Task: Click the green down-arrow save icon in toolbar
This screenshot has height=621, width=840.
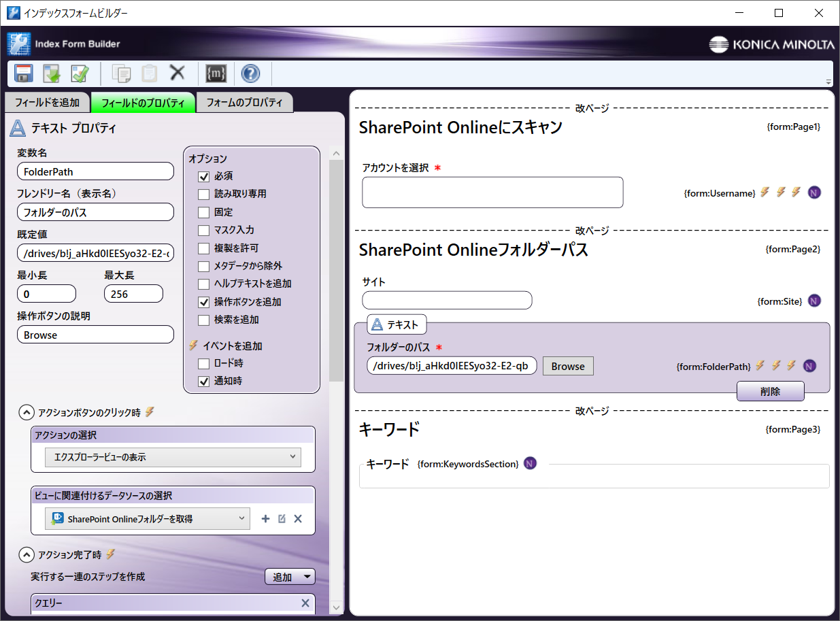Action: (x=52, y=73)
